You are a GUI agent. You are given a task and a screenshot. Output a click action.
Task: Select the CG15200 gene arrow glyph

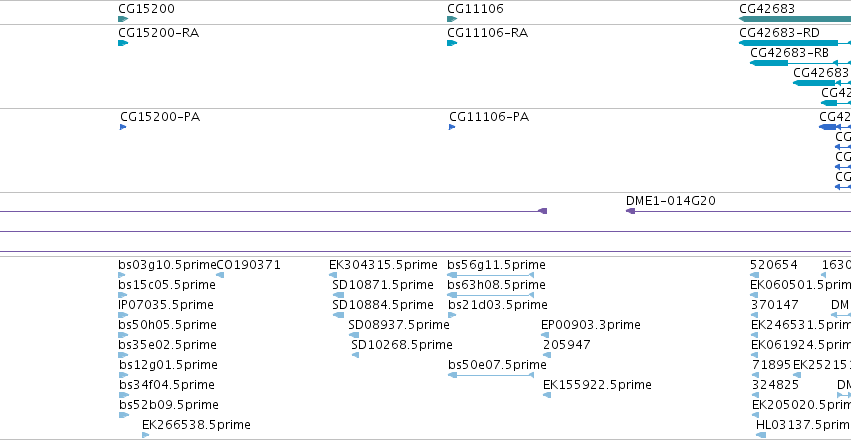123,19
